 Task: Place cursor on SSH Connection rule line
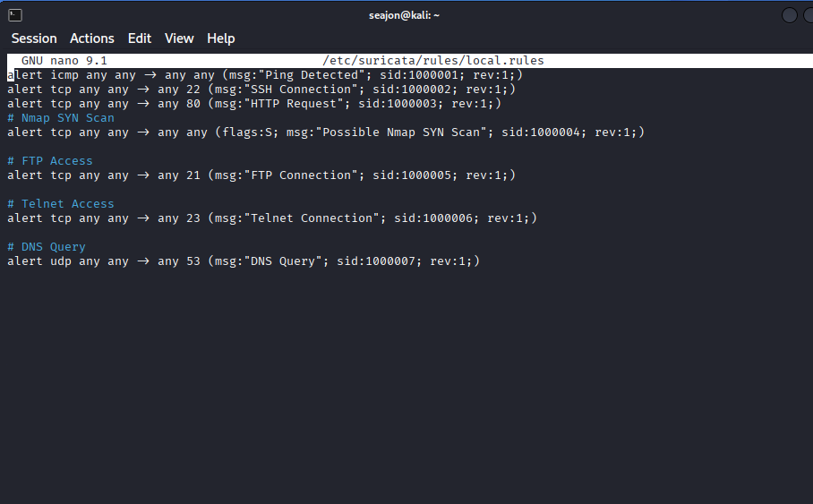261,90
